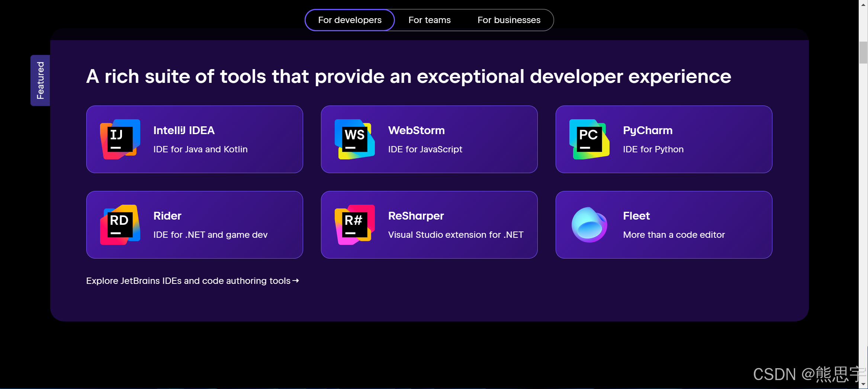
Task: Click 'IDE for Java and Kotlin' text
Action: click(x=200, y=149)
